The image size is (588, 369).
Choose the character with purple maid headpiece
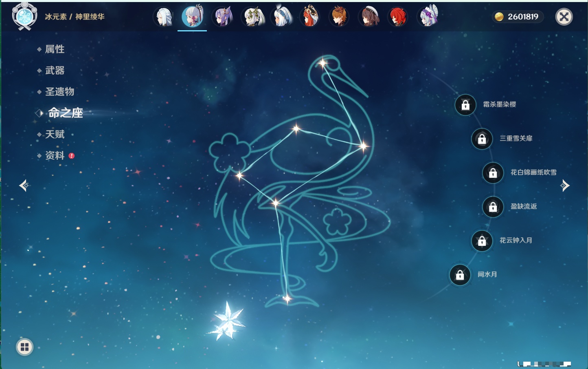[427, 17]
